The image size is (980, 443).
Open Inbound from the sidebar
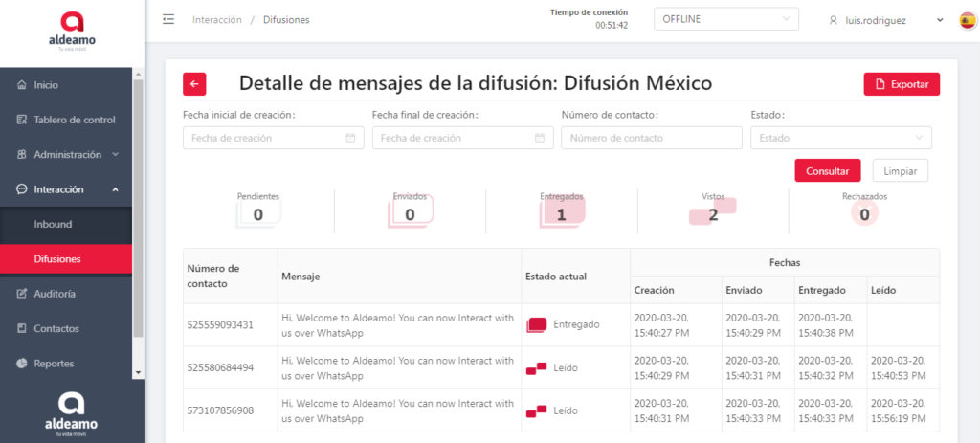pos(54,224)
